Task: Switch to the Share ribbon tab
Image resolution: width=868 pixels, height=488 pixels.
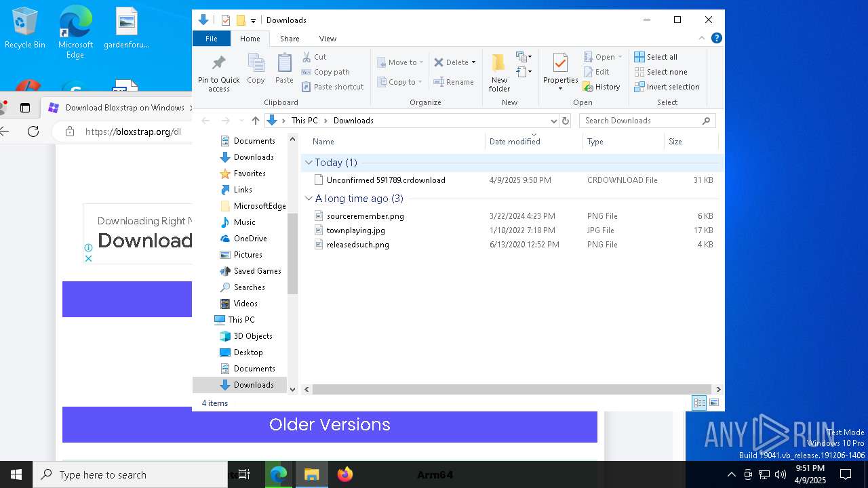Action: click(290, 39)
